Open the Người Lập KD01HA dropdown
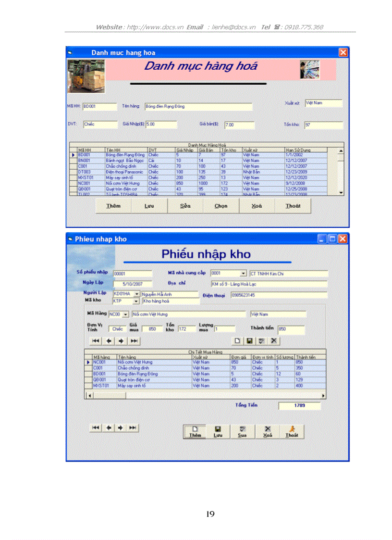The width and height of the screenshot is (392, 540). (x=136, y=293)
